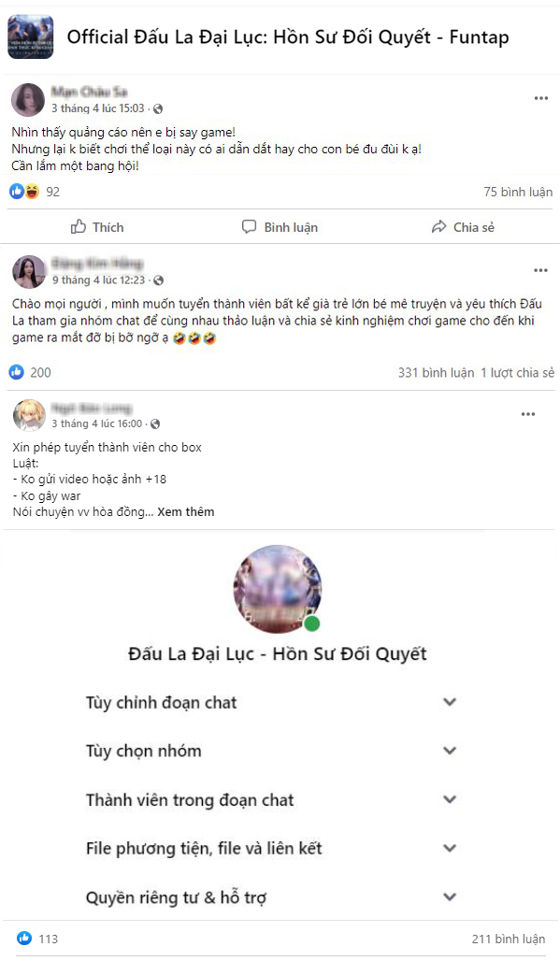
Task: Open 1 lượt chia sẻ shares link
Action: [x=517, y=373]
